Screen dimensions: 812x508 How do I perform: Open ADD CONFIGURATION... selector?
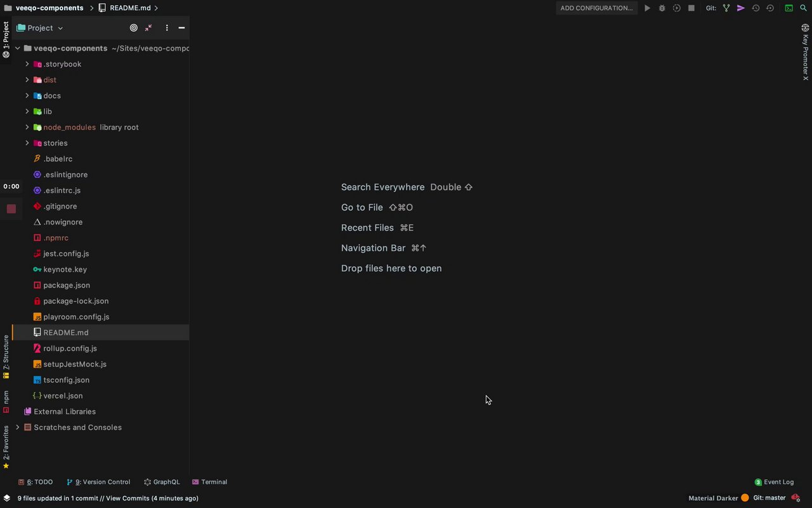[x=596, y=8]
